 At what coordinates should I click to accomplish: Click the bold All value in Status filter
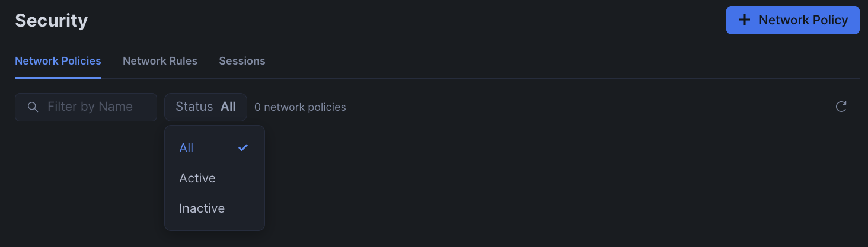coord(228,107)
